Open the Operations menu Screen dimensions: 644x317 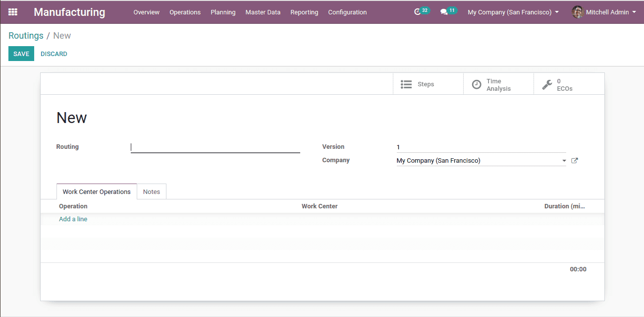pos(185,12)
